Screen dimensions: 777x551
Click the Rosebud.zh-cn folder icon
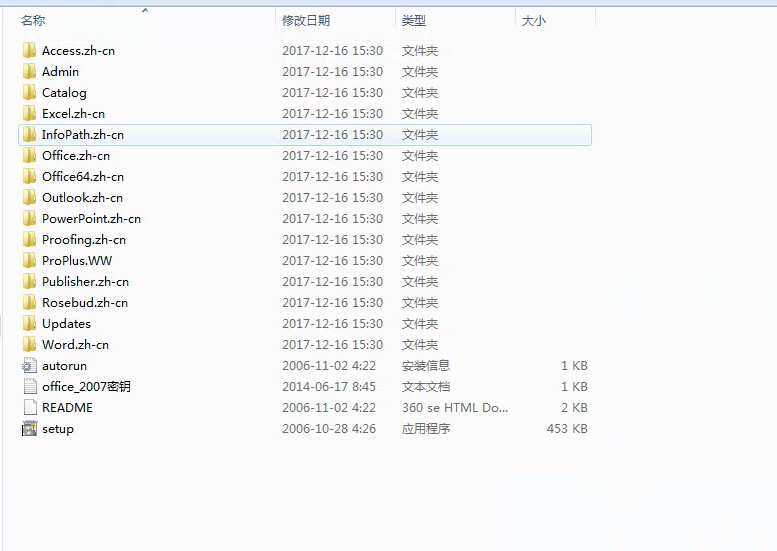[30, 302]
